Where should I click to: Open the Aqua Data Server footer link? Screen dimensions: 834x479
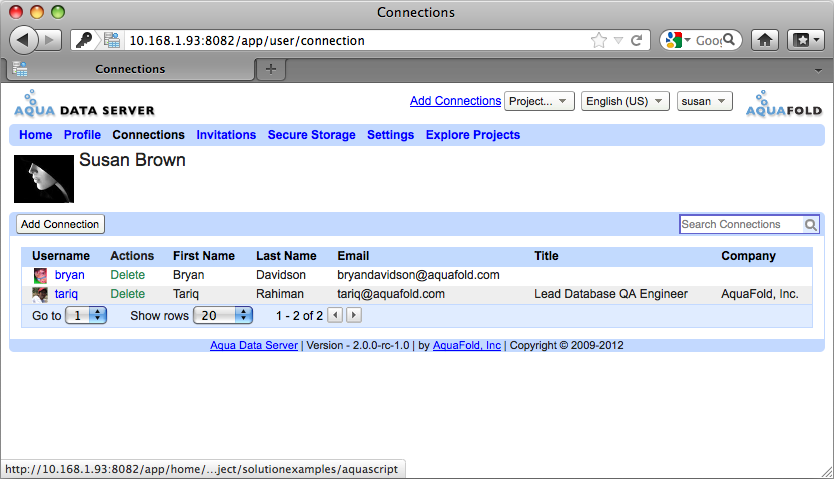pyautogui.click(x=254, y=345)
